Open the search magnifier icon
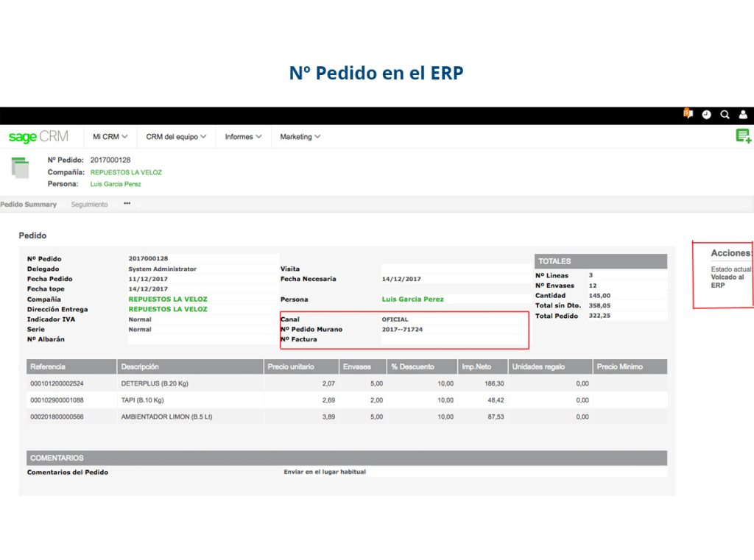 tap(725, 115)
